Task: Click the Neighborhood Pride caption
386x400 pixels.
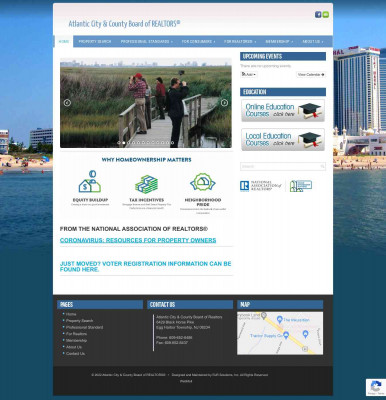Action: tap(203, 202)
